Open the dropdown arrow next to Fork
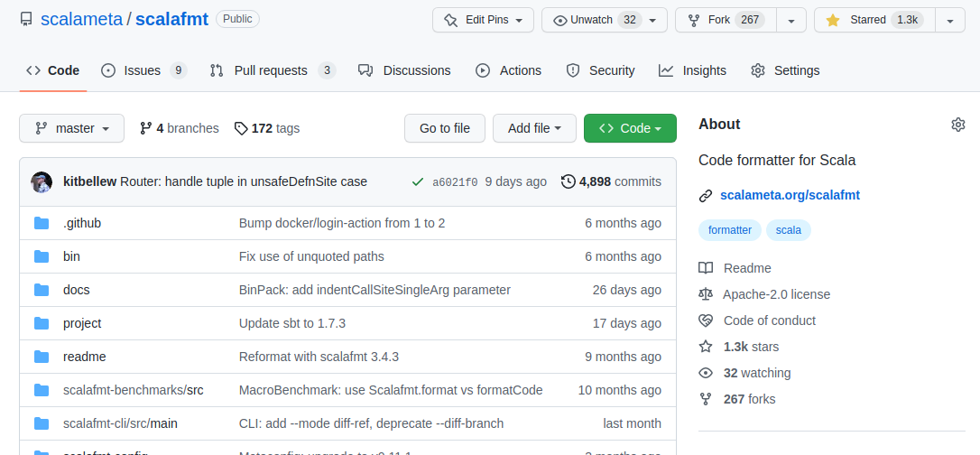980x455 pixels. 791,20
